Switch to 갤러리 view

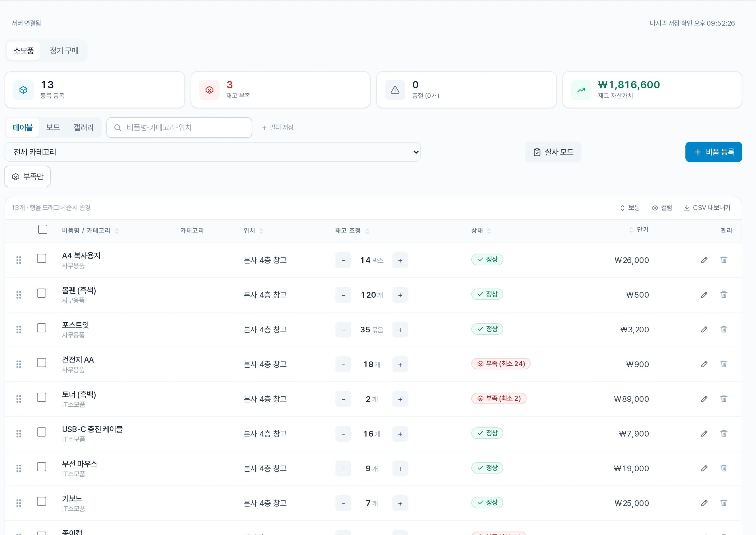83,127
